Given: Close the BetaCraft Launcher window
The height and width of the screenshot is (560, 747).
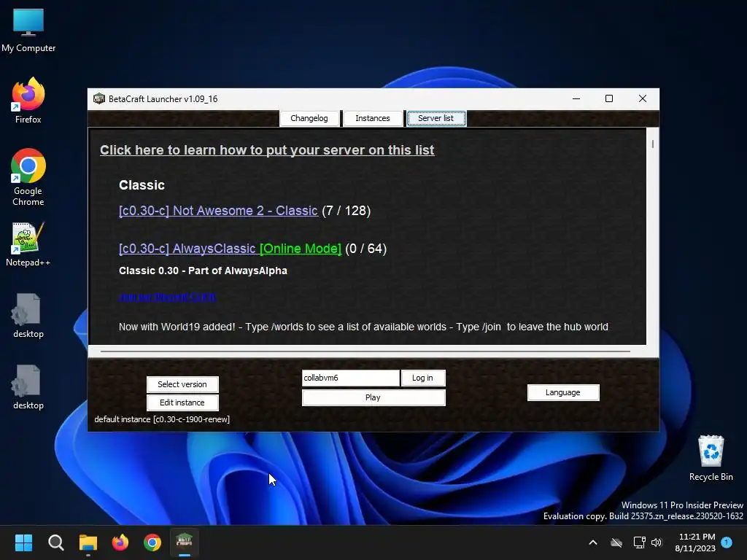Looking at the screenshot, I should (x=643, y=98).
